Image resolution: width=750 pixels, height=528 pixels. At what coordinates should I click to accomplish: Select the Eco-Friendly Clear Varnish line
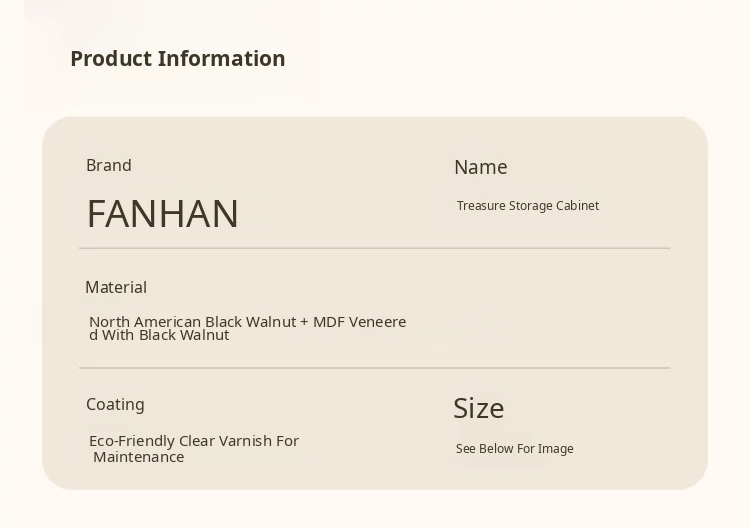194,441
